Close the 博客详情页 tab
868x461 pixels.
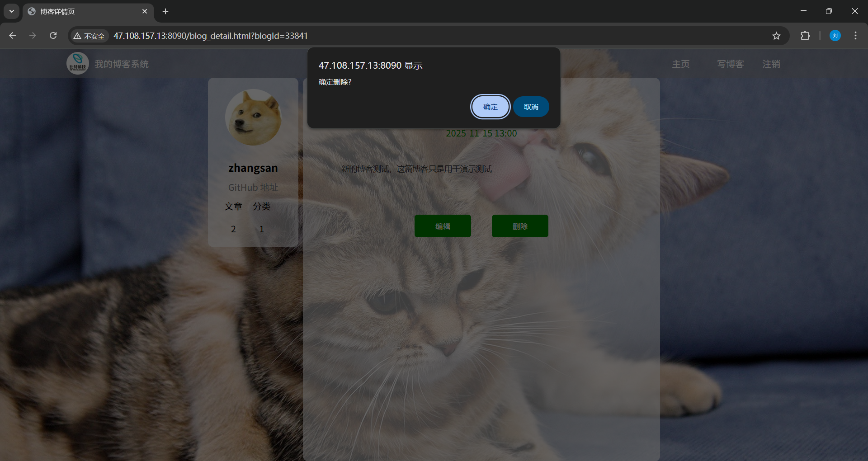145,11
